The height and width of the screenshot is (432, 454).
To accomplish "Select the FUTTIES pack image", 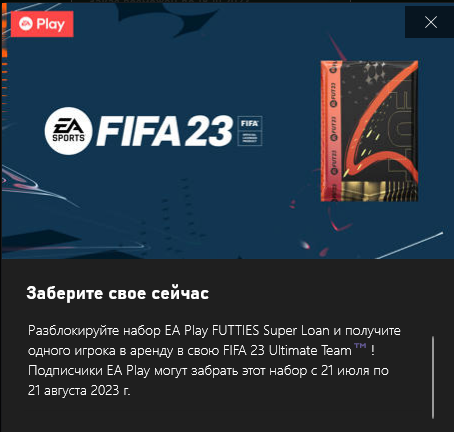I will tap(369, 131).
